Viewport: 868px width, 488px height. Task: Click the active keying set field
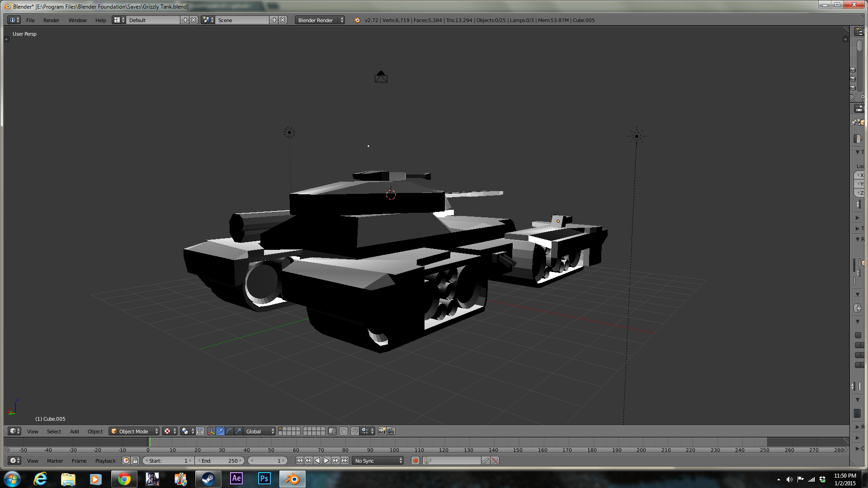coord(452,461)
